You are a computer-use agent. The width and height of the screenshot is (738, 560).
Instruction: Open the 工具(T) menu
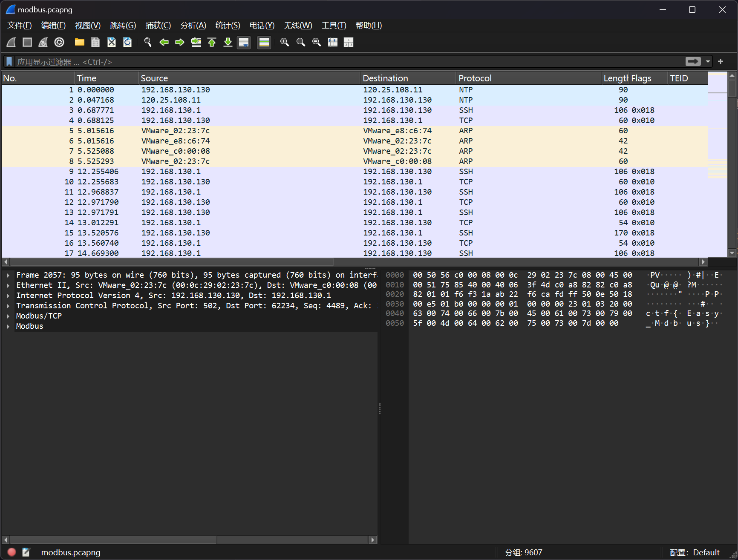coord(334,26)
